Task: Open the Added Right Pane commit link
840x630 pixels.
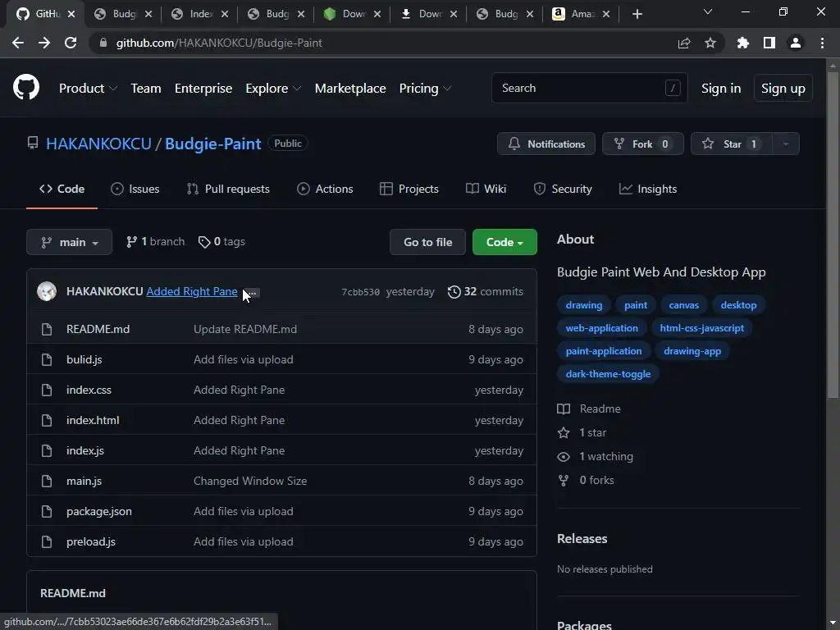Action: pyautogui.click(x=192, y=291)
